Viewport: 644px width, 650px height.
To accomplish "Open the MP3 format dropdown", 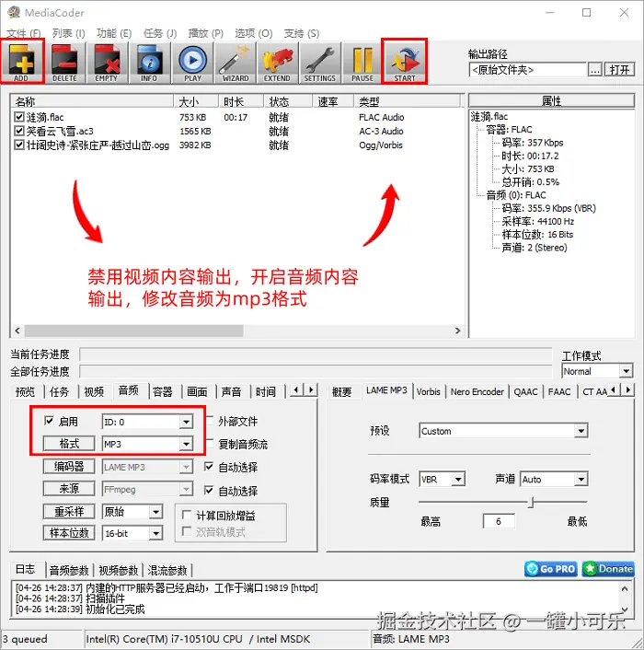I will coord(147,444).
